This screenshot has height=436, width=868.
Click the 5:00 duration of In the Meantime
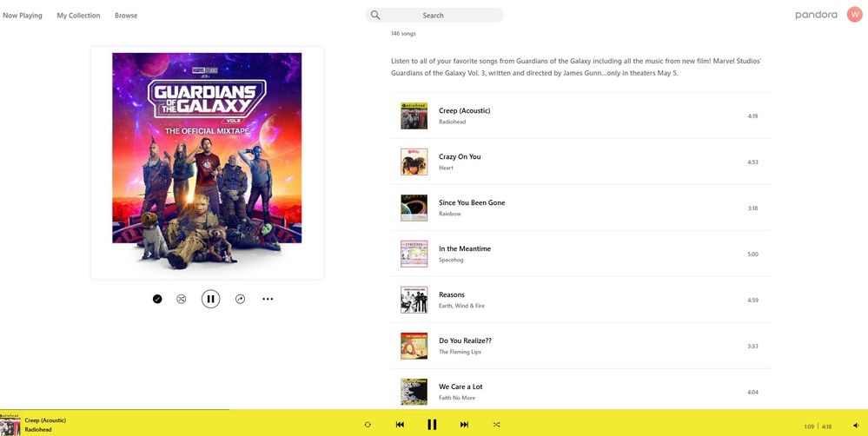click(752, 254)
